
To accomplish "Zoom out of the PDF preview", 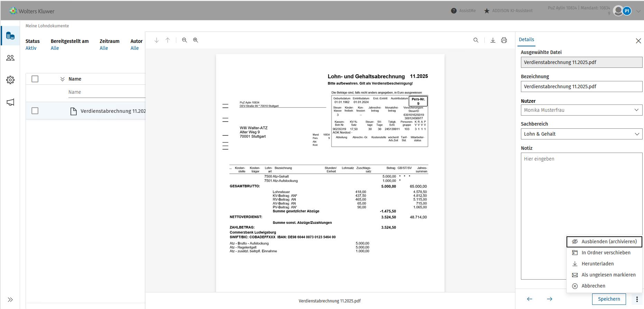I will coord(185,40).
